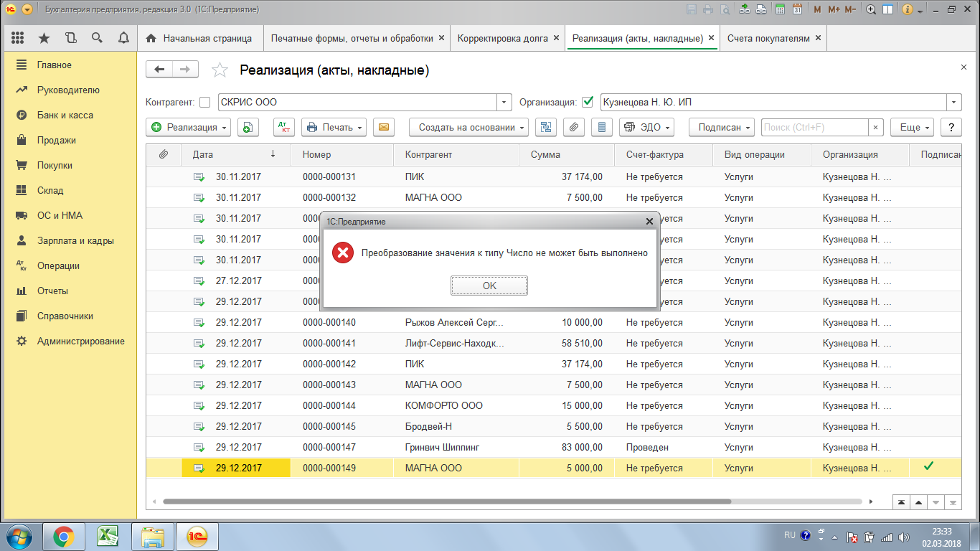Send document by email envelope icon

click(x=384, y=127)
